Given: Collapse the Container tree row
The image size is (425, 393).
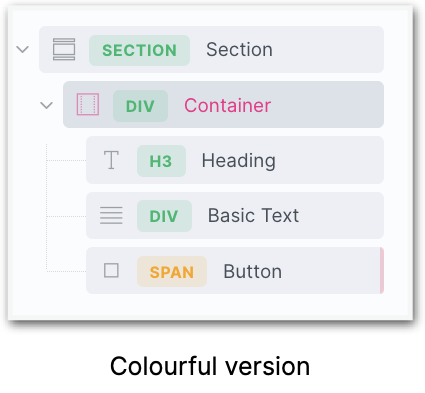Looking at the screenshot, I should [46, 105].
